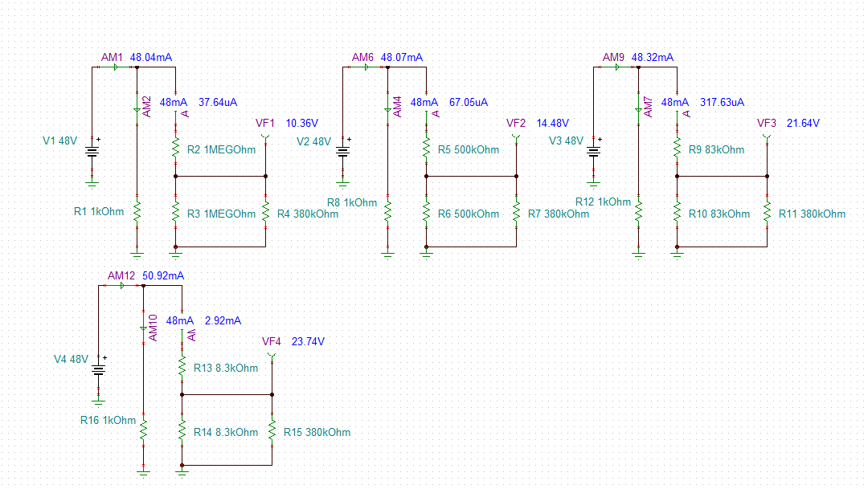
Task: Click the vertical AM10 label
Action: pyautogui.click(x=154, y=328)
